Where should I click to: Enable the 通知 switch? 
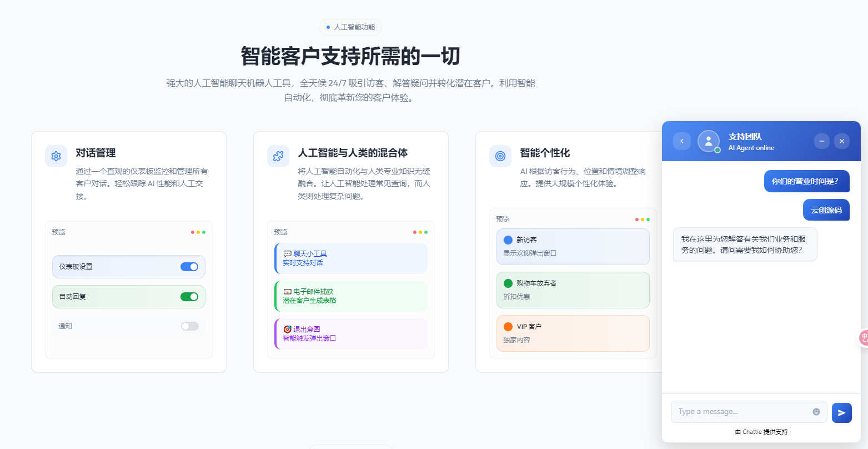coord(189,326)
